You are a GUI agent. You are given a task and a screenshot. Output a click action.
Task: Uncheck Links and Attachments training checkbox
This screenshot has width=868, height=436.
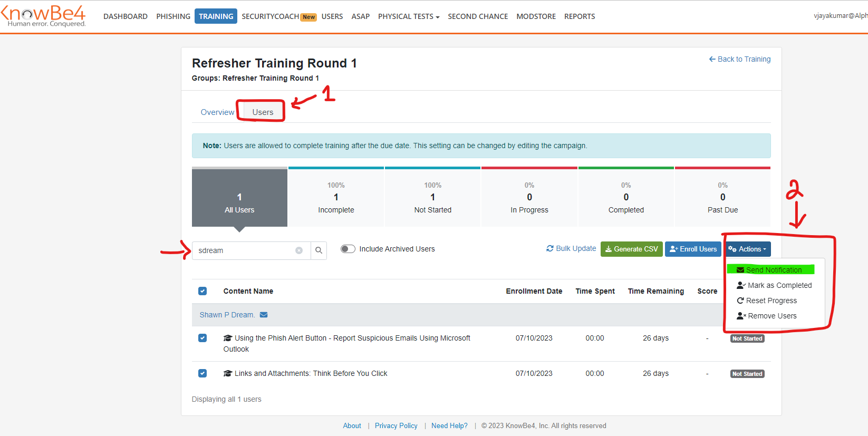coord(202,373)
